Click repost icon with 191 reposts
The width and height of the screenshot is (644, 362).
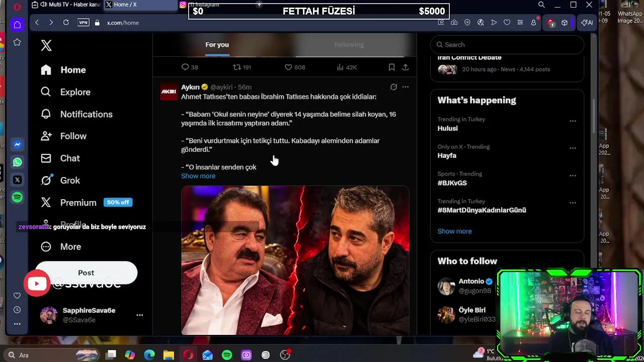point(242,67)
